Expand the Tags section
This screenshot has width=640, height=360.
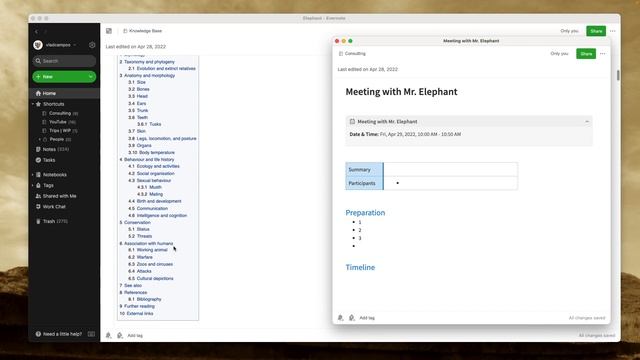pos(33,185)
